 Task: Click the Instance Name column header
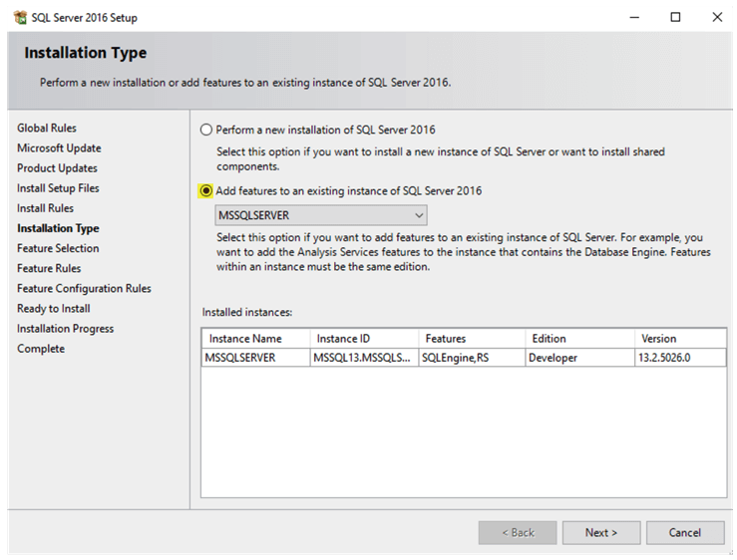click(x=255, y=338)
